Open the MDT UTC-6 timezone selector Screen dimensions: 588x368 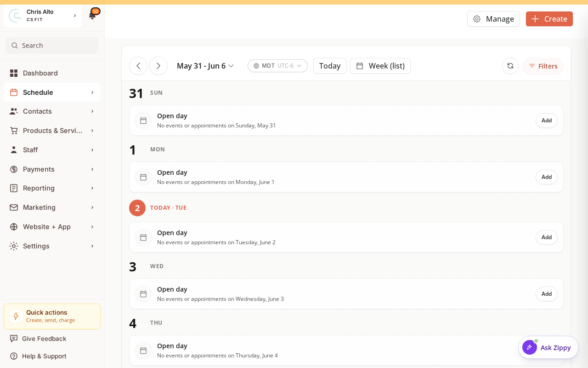click(x=277, y=66)
